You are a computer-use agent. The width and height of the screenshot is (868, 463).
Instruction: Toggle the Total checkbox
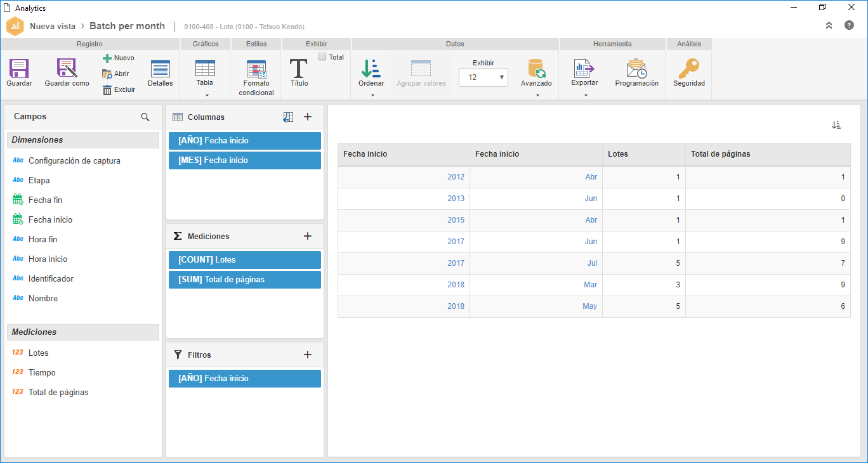pyautogui.click(x=322, y=56)
